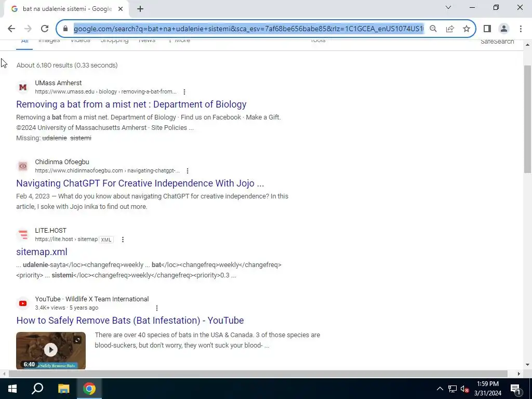Click the struck-through udalenie missing term
532x399 pixels.
point(54,138)
